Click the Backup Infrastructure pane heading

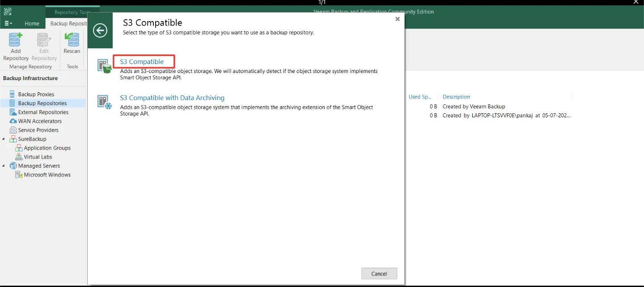point(30,78)
